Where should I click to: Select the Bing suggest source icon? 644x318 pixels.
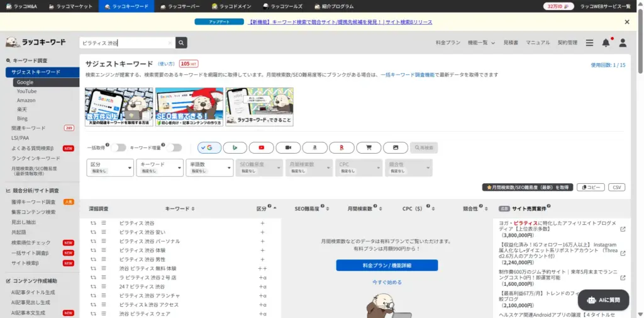click(x=235, y=147)
